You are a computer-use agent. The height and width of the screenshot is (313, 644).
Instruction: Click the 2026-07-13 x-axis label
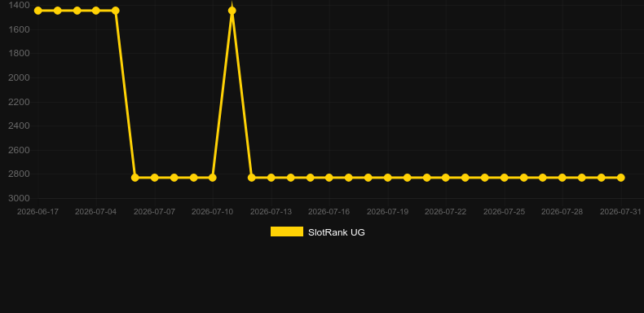pos(271,212)
